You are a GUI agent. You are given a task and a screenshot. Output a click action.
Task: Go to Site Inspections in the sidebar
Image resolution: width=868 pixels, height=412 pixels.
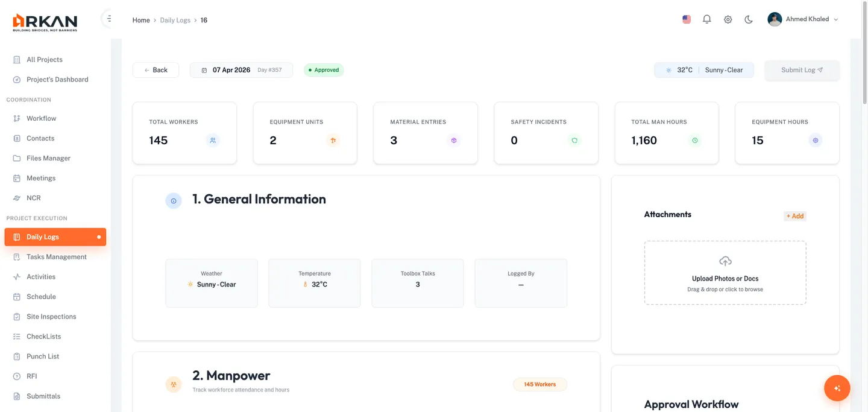pyautogui.click(x=51, y=317)
